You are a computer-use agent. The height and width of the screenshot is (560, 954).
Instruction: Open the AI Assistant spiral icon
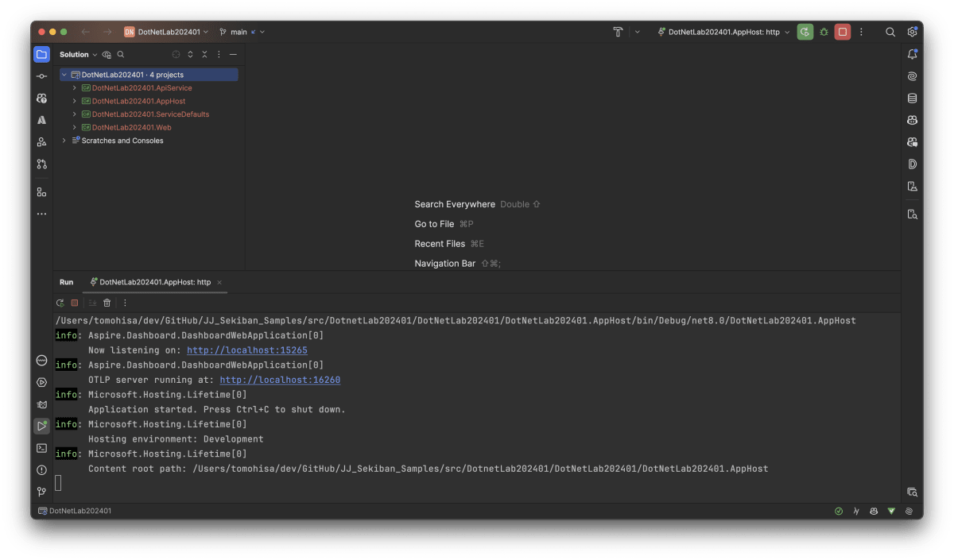point(912,76)
